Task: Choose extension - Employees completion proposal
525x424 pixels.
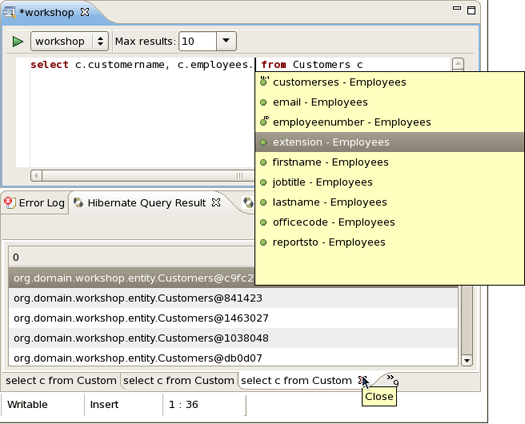Action: (390, 142)
